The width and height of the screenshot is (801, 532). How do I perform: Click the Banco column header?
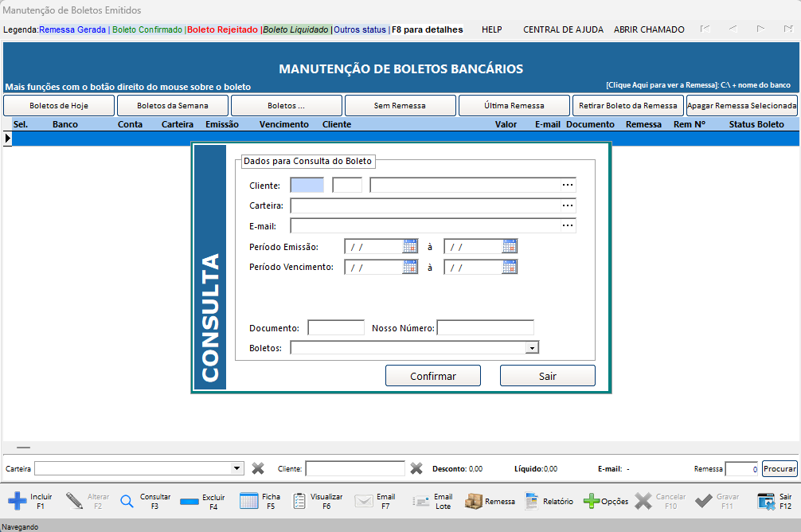[65, 124]
